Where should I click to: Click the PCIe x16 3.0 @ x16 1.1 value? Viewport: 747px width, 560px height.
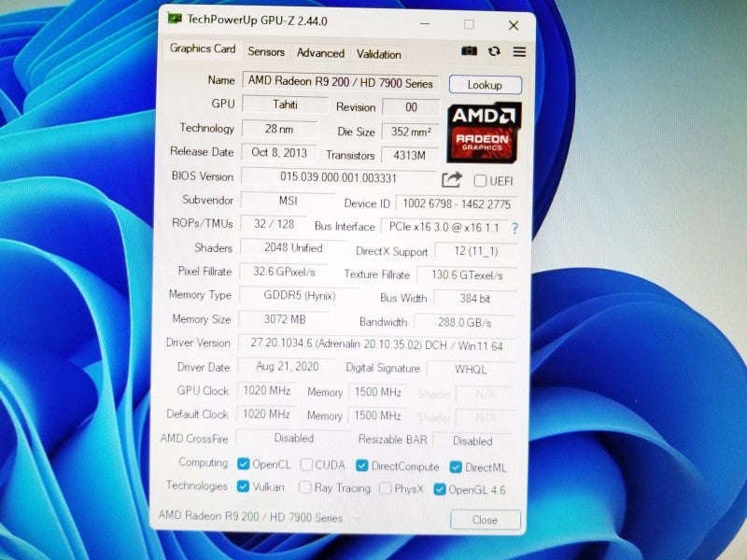(444, 227)
